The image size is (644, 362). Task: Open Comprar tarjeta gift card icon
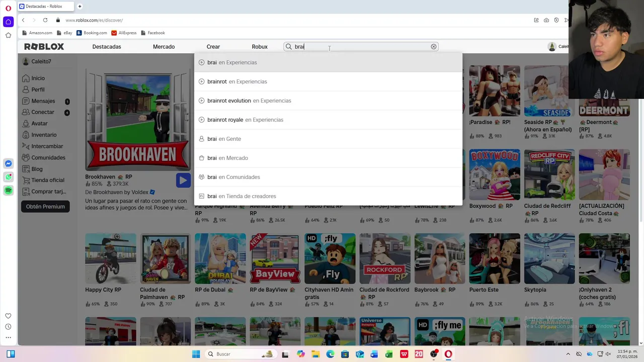(26, 192)
